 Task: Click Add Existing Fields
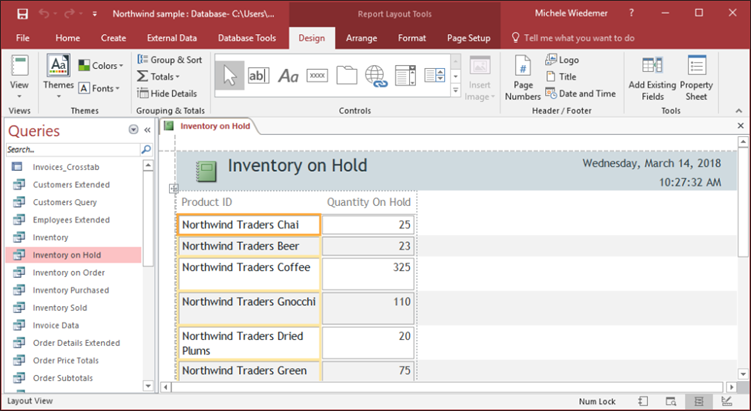pos(652,77)
